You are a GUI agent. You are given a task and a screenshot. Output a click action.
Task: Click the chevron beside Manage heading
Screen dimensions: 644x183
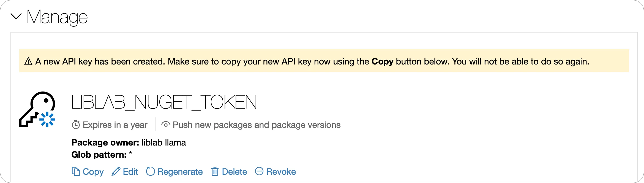16,17
